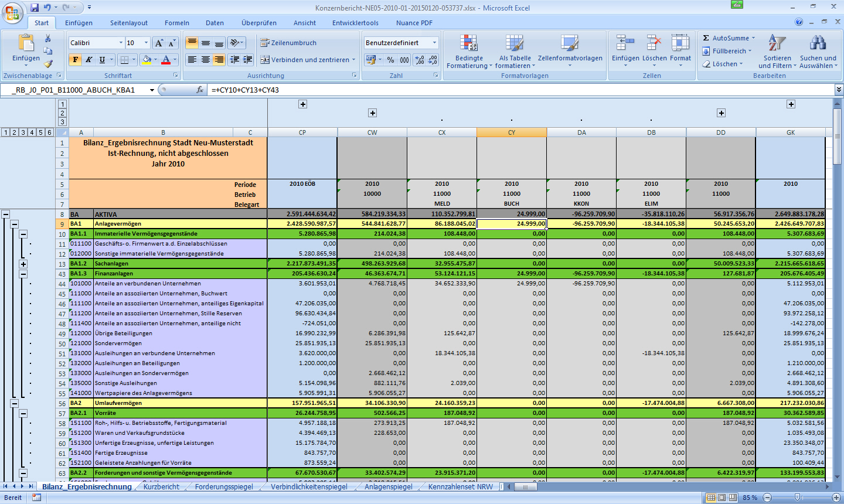Switch to Kurzbericht sheet tab
The width and height of the screenshot is (844, 504).
point(161,486)
